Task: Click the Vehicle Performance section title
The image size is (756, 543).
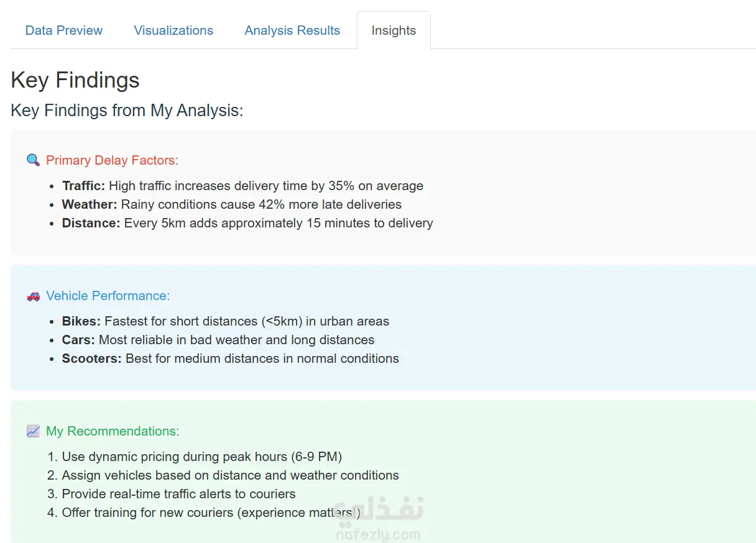Action: (108, 296)
